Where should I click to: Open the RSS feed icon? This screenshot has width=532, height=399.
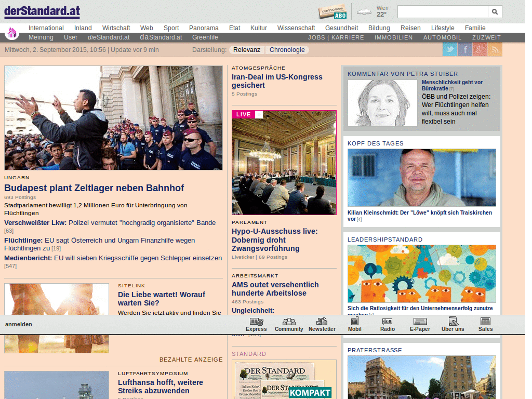[x=495, y=49]
